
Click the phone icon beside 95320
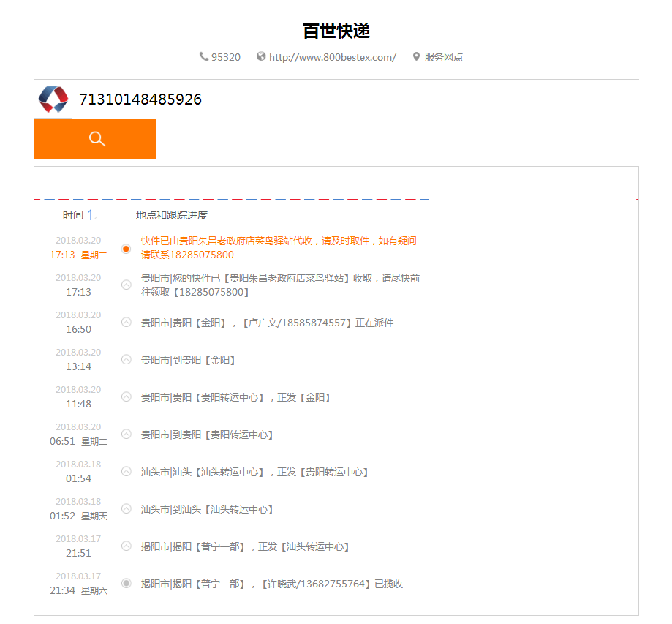pos(203,56)
